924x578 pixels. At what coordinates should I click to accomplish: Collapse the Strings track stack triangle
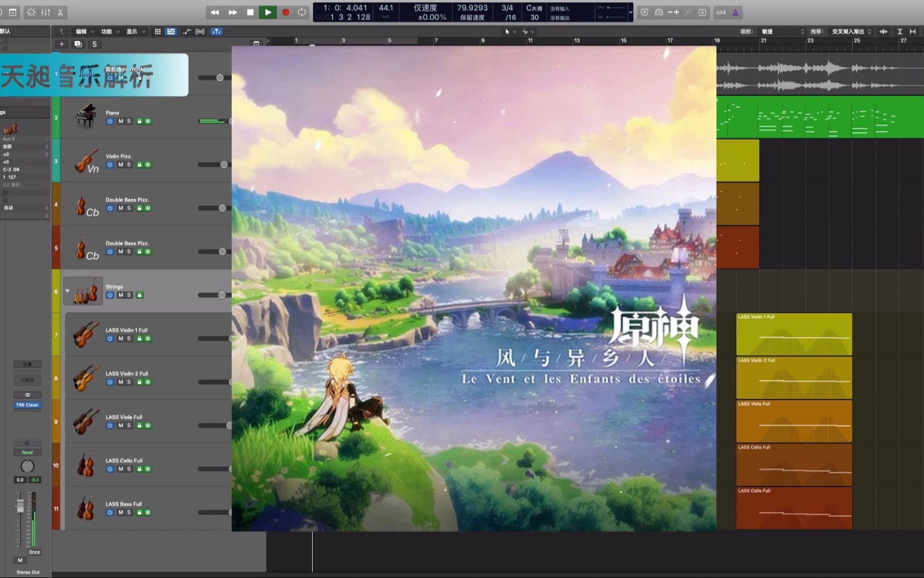tap(68, 291)
